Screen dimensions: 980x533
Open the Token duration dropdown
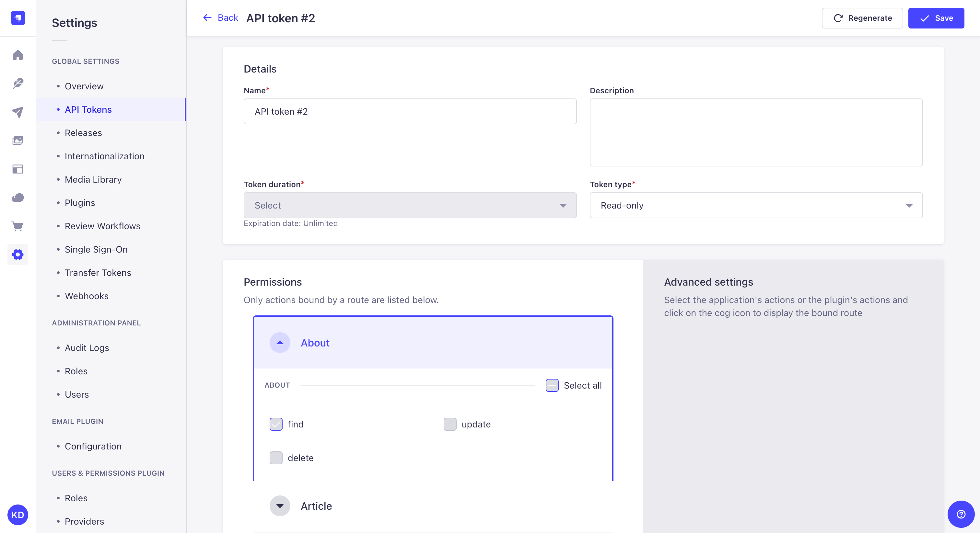coord(410,205)
